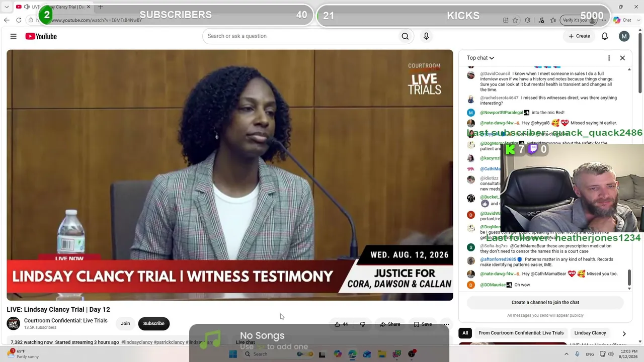Click the title LIVE: Lindsay Clancy Trial | Day 12

(58, 309)
